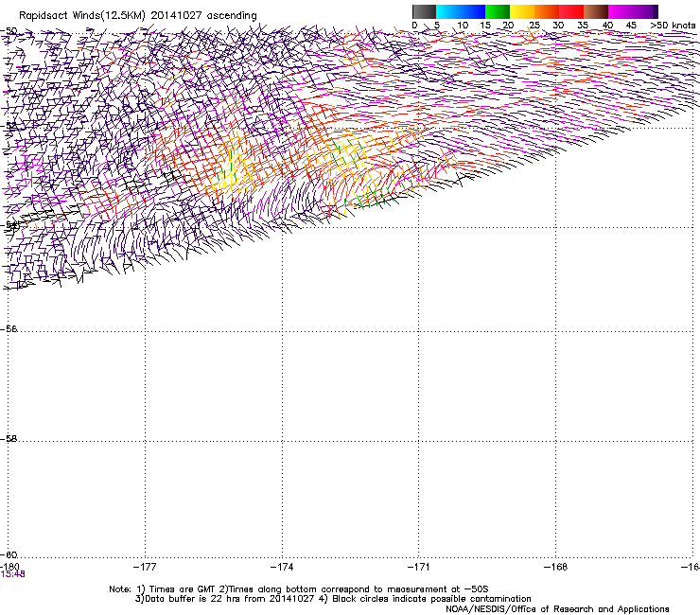700x615 pixels.
Task: Click the blue 10-15 knots legend swatch
Action: tap(473, 11)
